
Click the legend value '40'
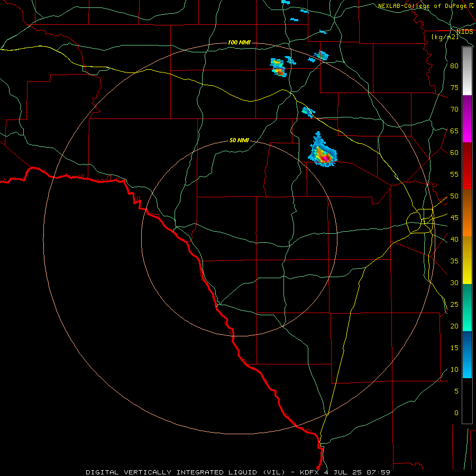454,239
